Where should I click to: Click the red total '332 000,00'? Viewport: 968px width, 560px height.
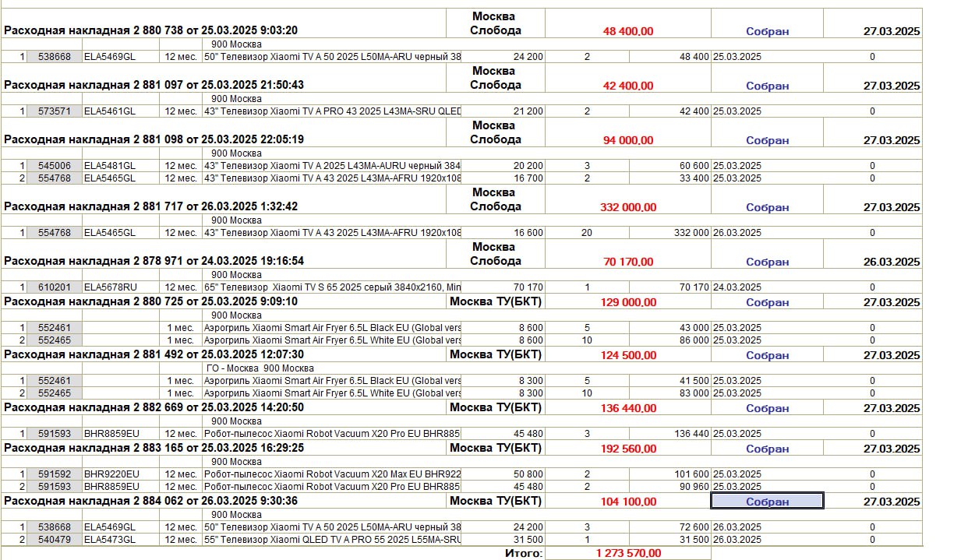point(628,207)
